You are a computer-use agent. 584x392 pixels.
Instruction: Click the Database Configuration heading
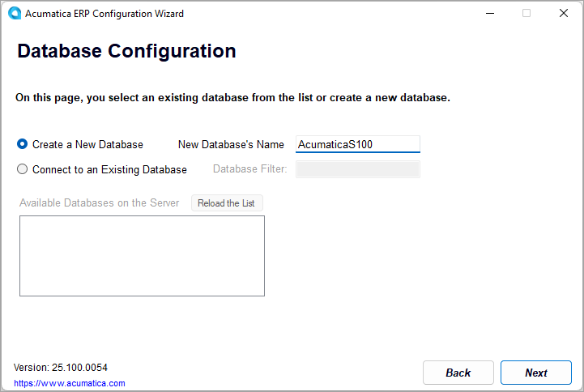(126, 52)
